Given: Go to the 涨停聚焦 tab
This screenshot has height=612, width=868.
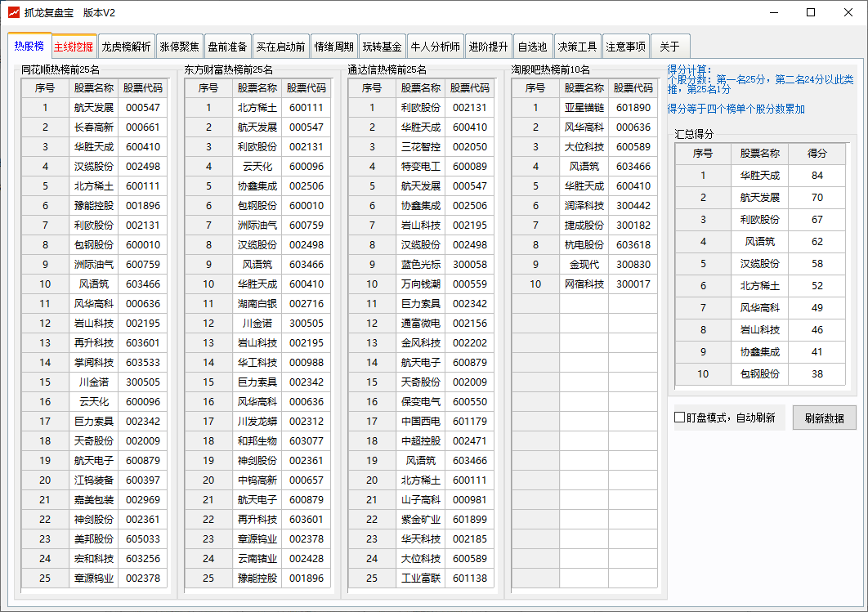Looking at the screenshot, I should [179, 47].
